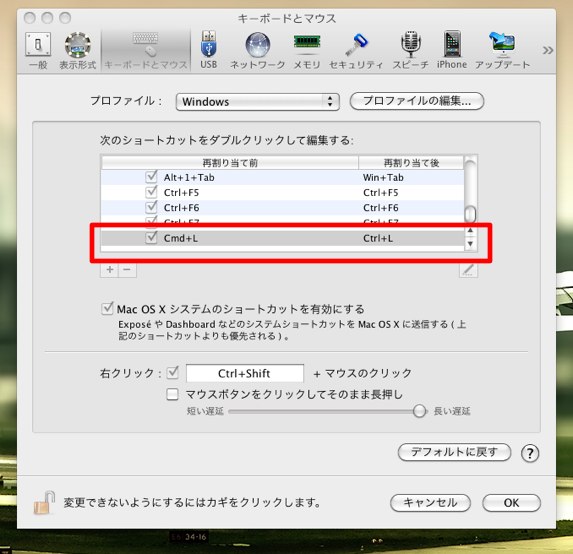Click the down arrow in the shortcut list

470,243
